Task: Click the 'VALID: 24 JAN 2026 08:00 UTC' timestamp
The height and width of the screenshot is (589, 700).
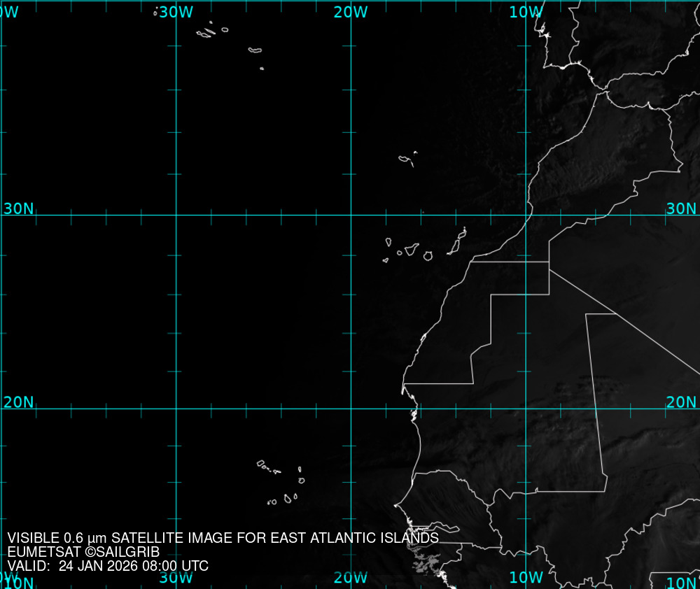Action: [108, 566]
